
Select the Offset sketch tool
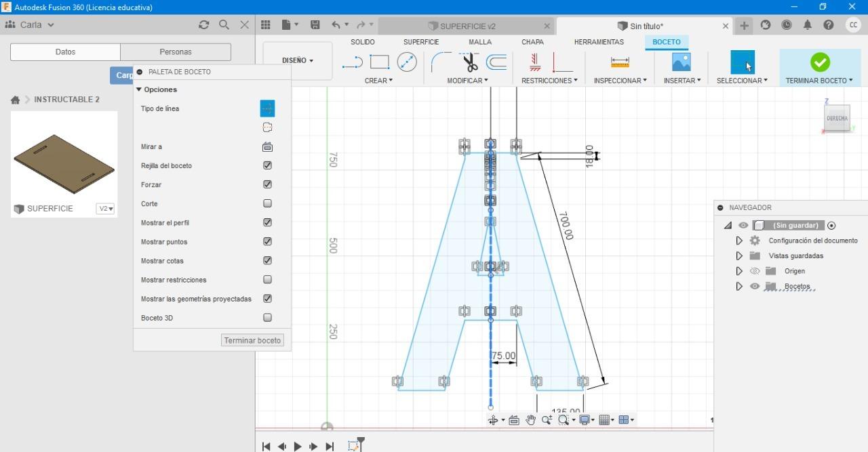point(497,62)
